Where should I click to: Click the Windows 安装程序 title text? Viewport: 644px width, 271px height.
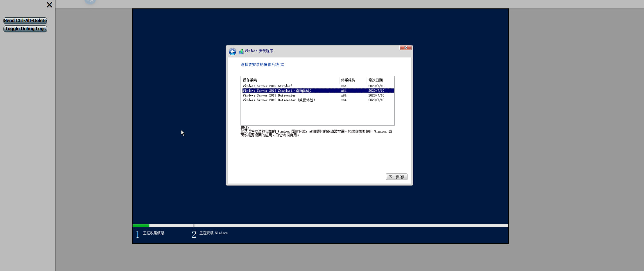coord(259,51)
